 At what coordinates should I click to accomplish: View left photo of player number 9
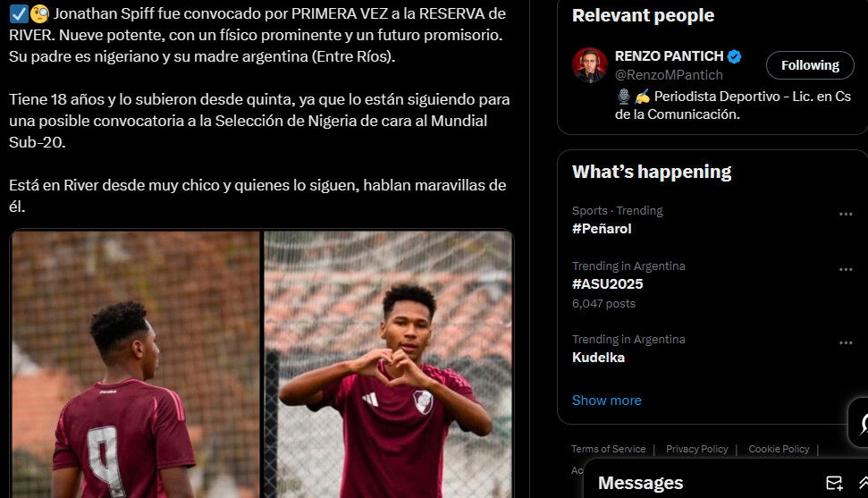click(x=136, y=365)
